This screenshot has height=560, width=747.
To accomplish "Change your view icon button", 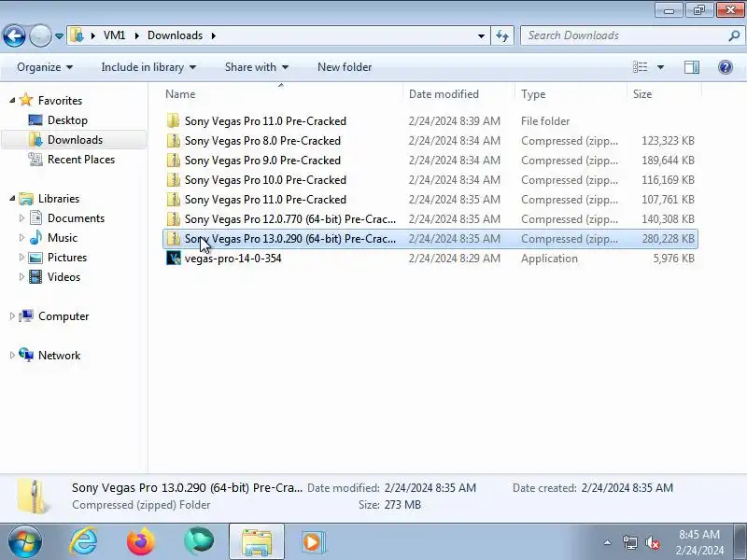I will (x=640, y=67).
